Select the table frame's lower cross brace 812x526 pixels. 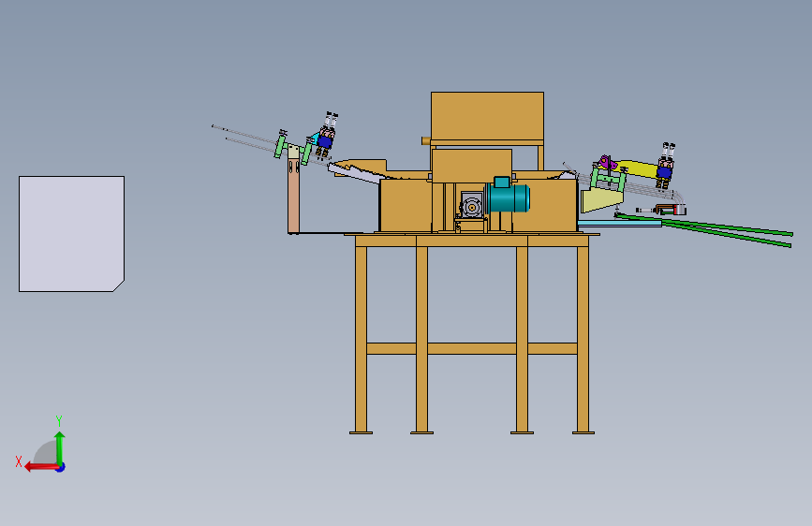472,348
